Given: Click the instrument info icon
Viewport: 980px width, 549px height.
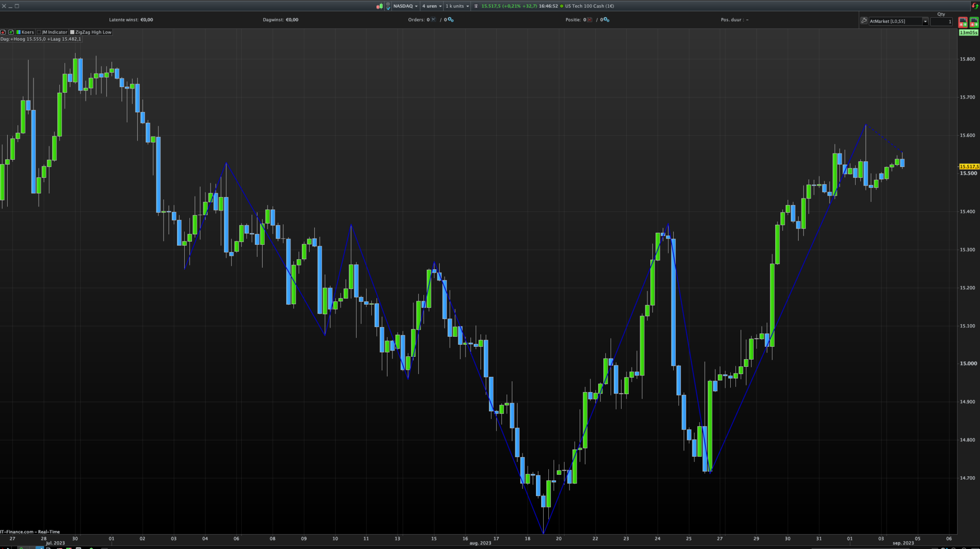Looking at the screenshot, I should pyautogui.click(x=476, y=6).
